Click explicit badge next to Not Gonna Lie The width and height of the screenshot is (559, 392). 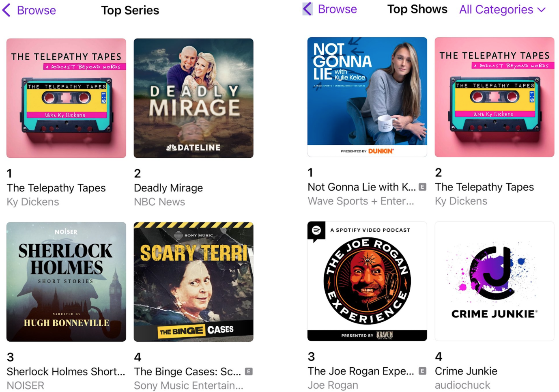pyautogui.click(x=422, y=187)
